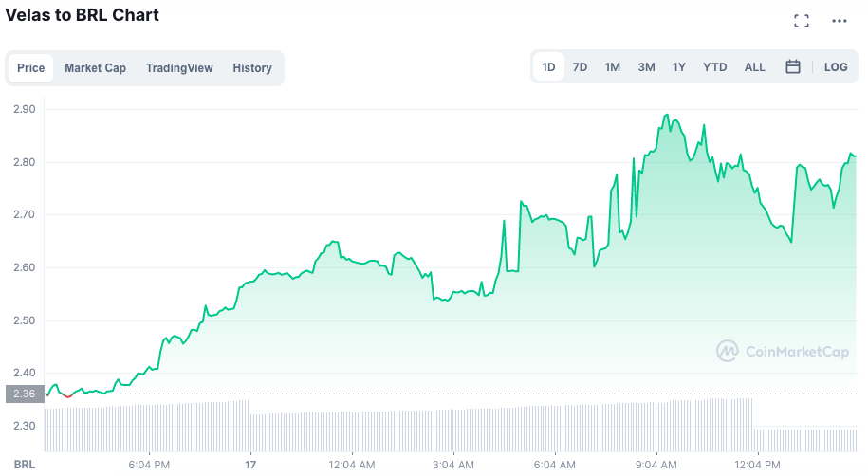This screenshot has height=476, width=868.
Task: Select the 3M time range
Action: pyautogui.click(x=646, y=67)
